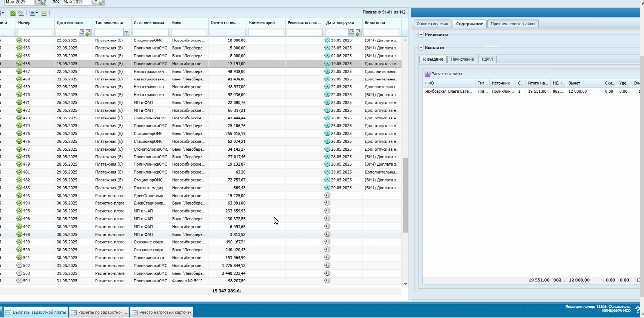Click pause status icon in row 493
This screenshot has width=644, height=318.
(x=327, y=196)
